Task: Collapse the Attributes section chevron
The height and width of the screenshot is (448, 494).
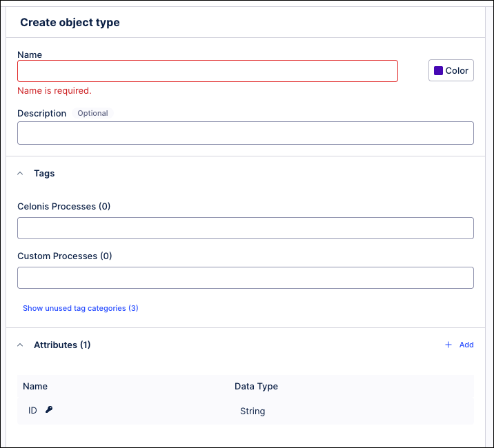Action: pos(20,345)
